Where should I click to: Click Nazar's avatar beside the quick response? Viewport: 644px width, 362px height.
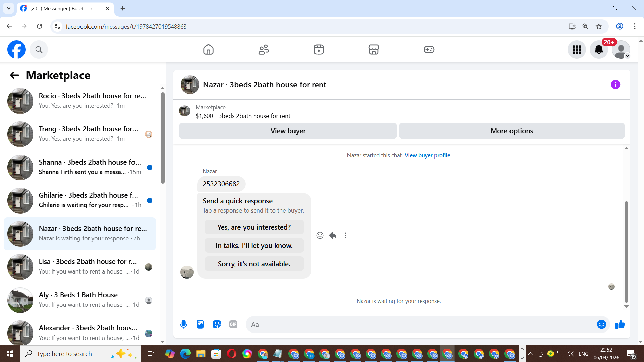point(187,272)
